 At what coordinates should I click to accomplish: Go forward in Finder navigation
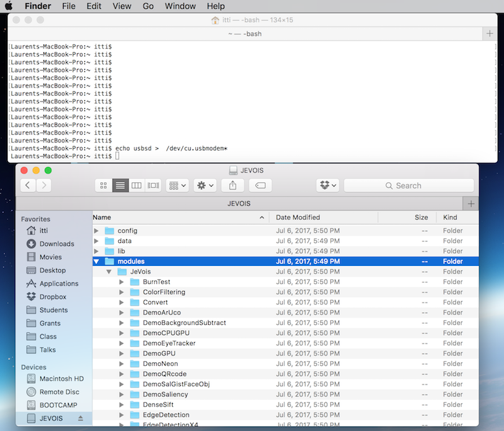click(x=43, y=185)
